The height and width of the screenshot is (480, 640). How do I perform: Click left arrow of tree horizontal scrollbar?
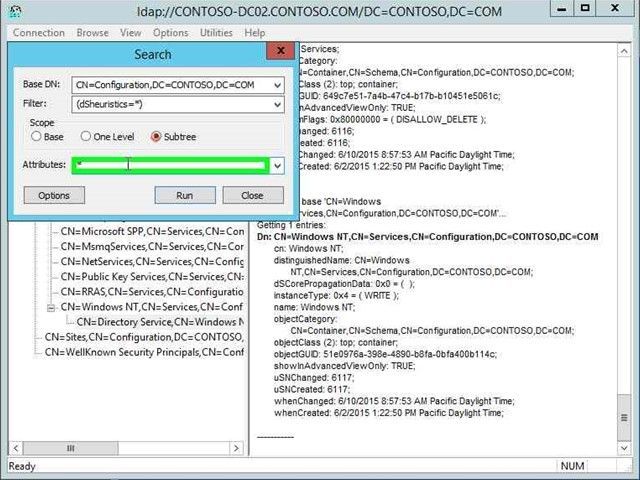[16, 448]
